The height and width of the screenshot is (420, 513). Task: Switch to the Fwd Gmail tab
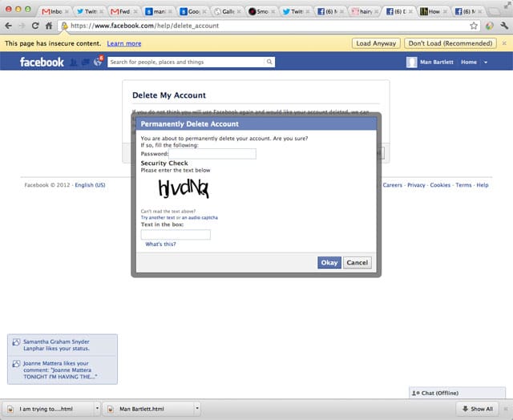[121, 11]
